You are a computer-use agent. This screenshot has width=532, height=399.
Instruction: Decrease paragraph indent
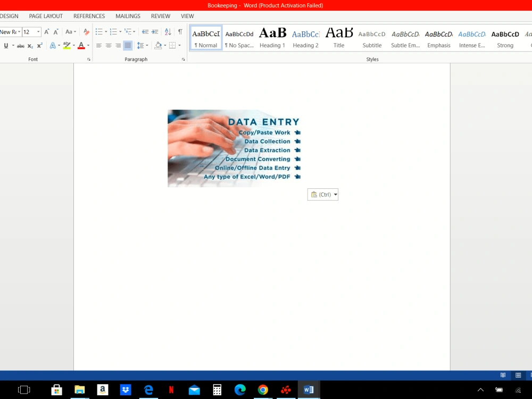145,32
